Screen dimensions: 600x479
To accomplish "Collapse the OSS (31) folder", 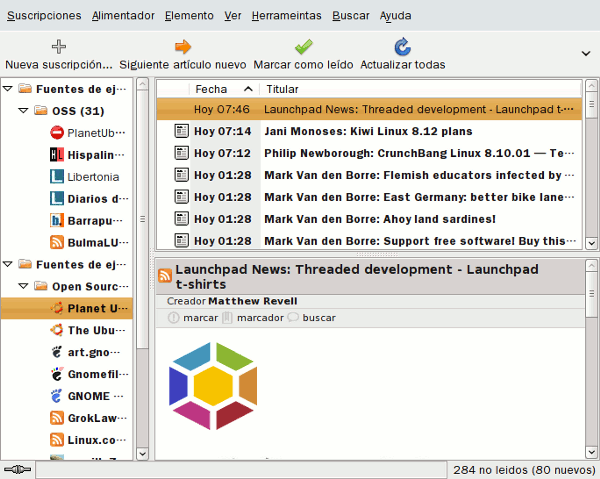I will (x=25, y=111).
